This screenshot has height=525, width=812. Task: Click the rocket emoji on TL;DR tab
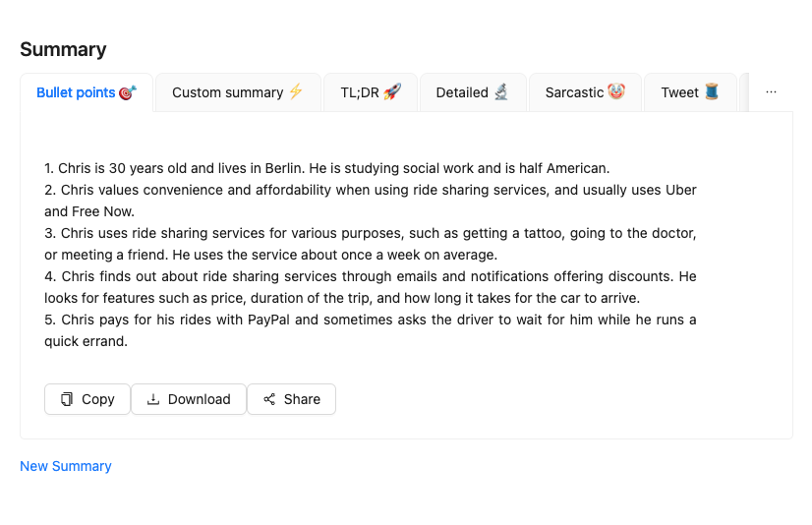(392, 92)
